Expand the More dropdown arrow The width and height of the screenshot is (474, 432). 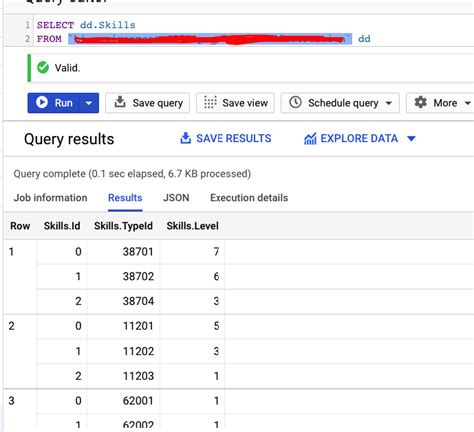pos(468,103)
